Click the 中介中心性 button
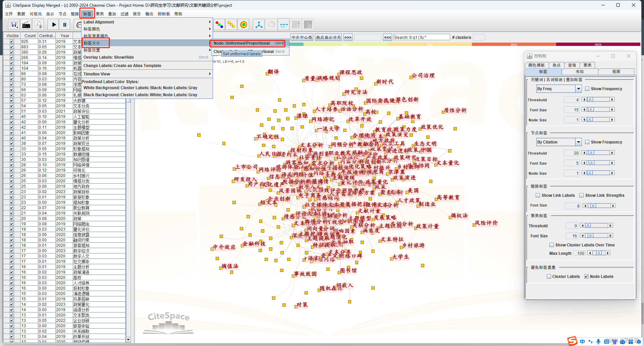The width and height of the screenshot is (644, 346). coord(302,38)
